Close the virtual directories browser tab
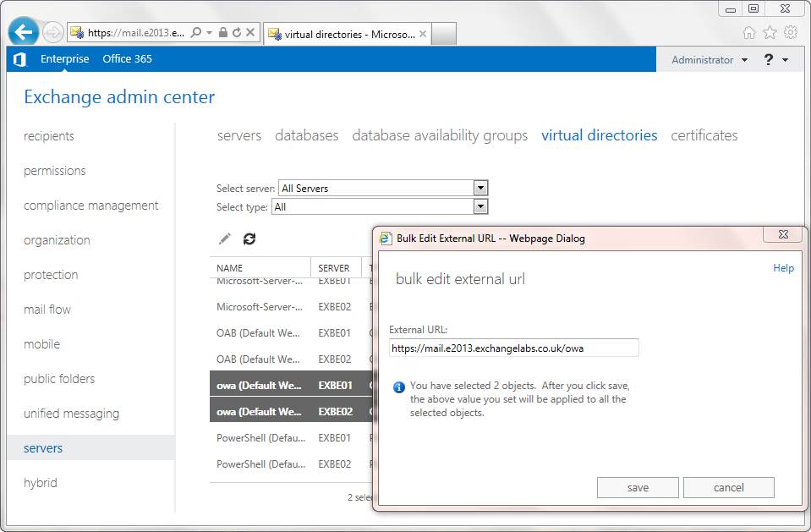The height and width of the screenshot is (532, 811). pos(423,34)
